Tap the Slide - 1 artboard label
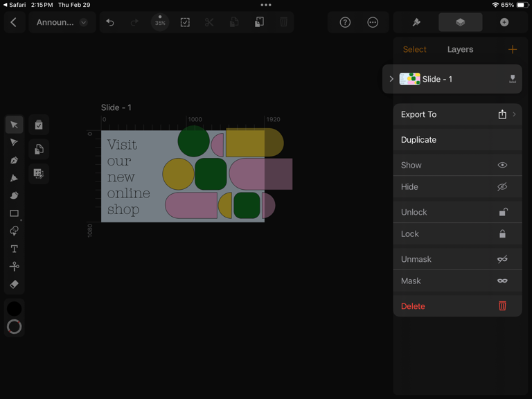532x399 pixels. 116,107
